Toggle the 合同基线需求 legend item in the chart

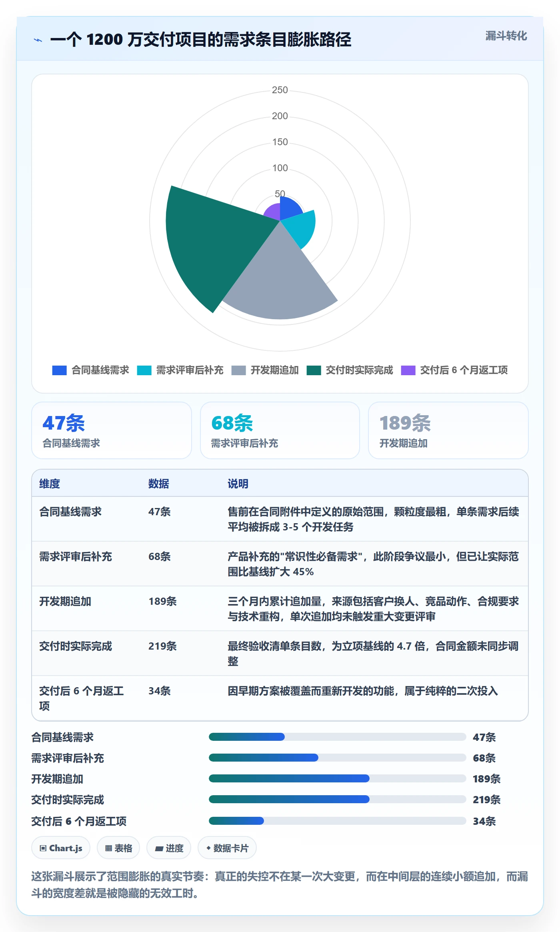[x=91, y=370]
